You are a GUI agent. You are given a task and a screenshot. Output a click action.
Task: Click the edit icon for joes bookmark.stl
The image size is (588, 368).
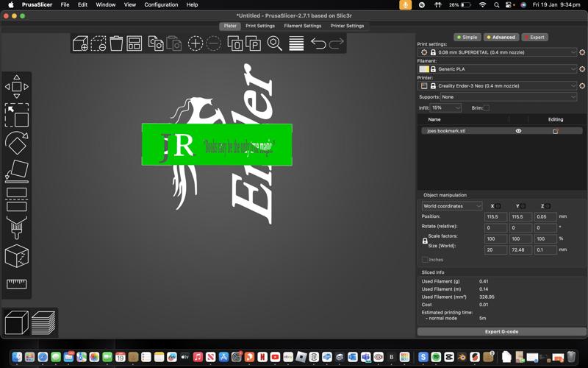(x=556, y=131)
